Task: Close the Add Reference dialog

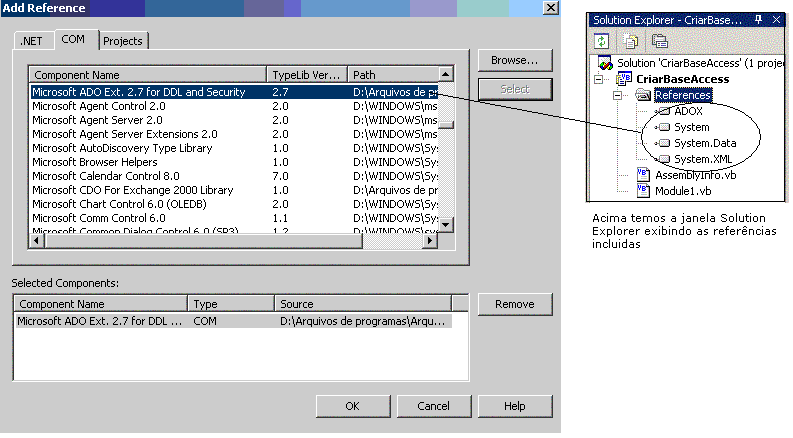Action: coord(551,8)
